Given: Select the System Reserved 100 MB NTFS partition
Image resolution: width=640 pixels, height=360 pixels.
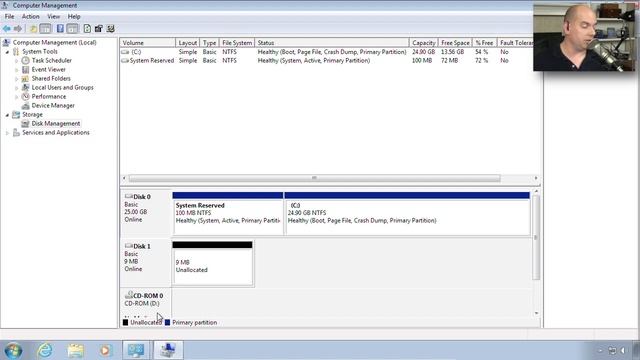Looking at the screenshot, I should tap(228, 213).
